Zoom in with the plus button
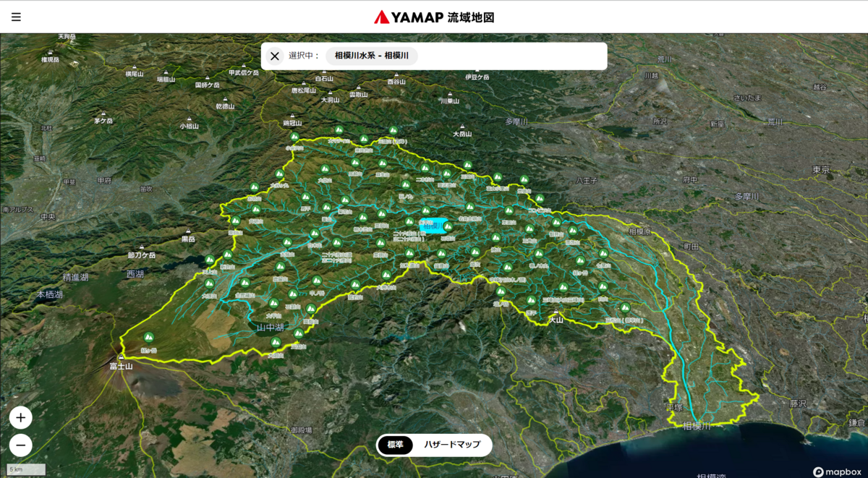The image size is (868, 478). 20,417
